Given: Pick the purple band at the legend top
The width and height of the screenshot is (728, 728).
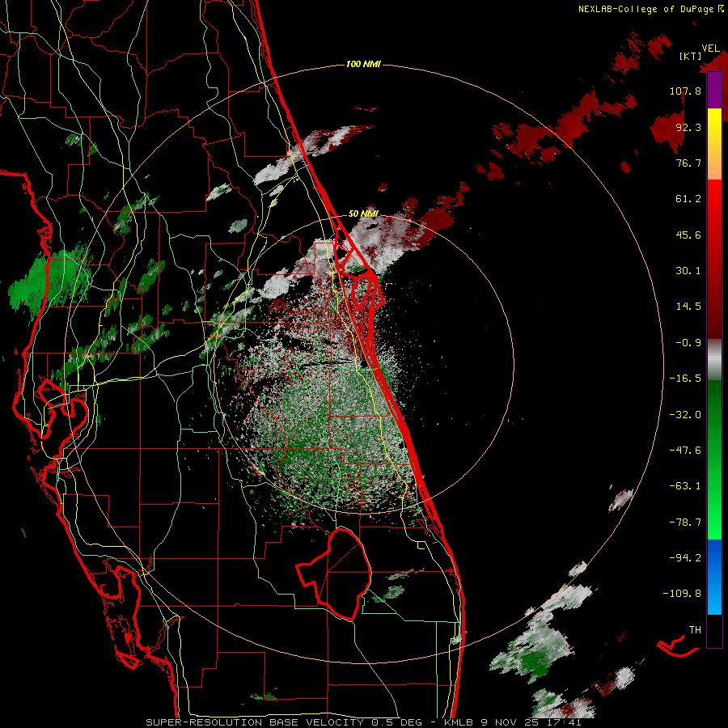Looking at the screenshot, I should click(714, 90).
